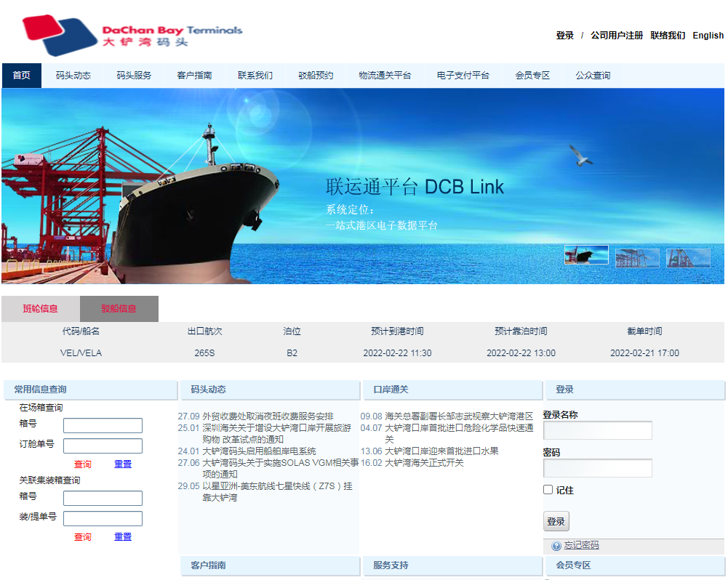Open news 大铲湾码头启用船舶岸电系统
Screen dimensions: 728x580
point(259,451)
